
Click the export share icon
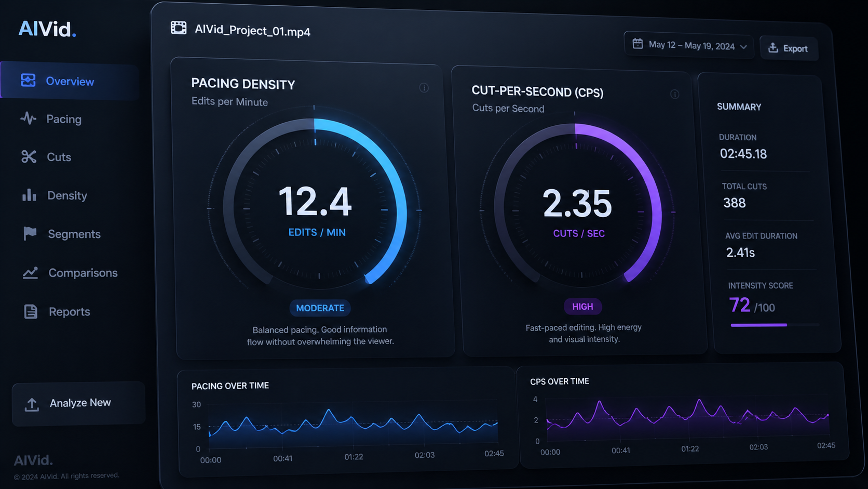tap(773, 48)
